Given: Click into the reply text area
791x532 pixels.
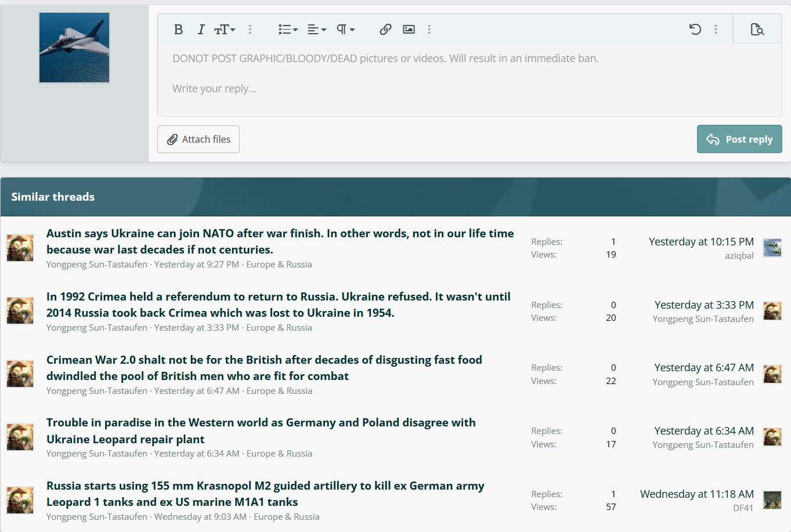Looking at the screenshot, I should [x=469, y=79].
